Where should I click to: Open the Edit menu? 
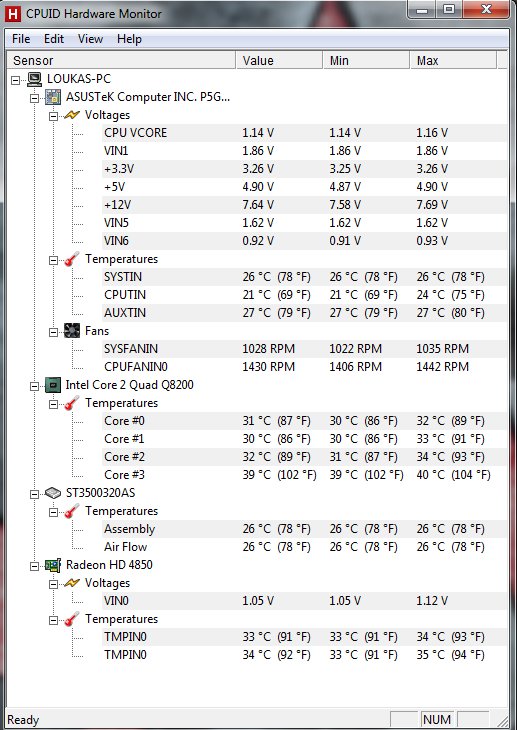[54, 39]
